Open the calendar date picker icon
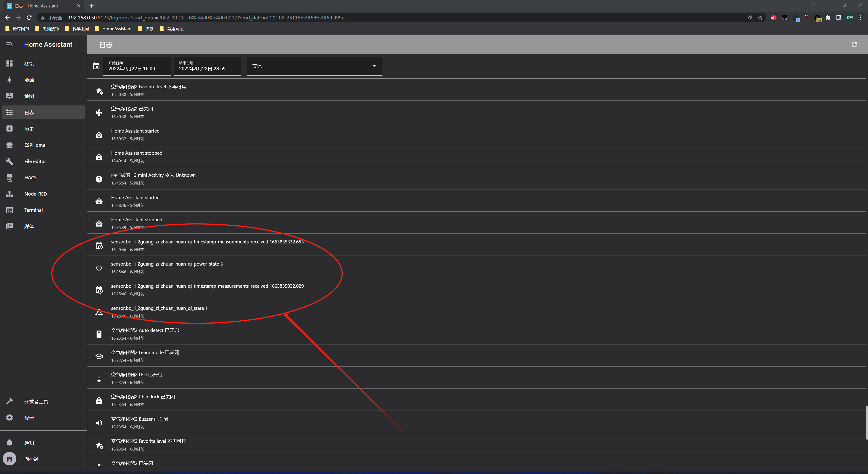Screen dimensions: 868x474 (96, 66)
